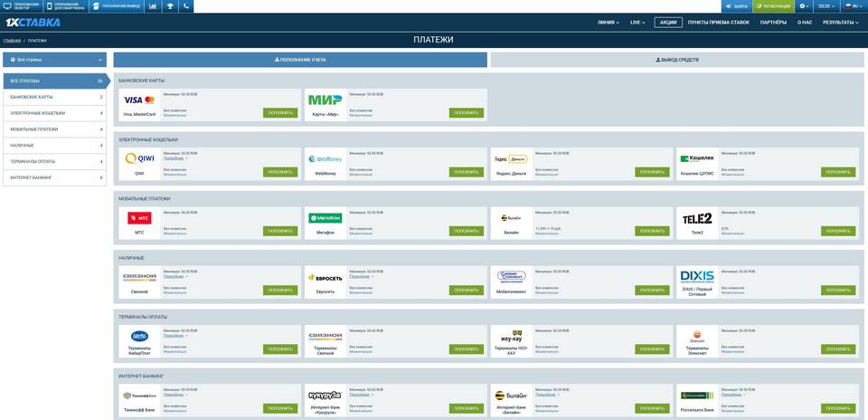The height and width of the screenshot is (420, 868).
Task: Click the КиберПлат terminals logo
Action: coord(139,336)
